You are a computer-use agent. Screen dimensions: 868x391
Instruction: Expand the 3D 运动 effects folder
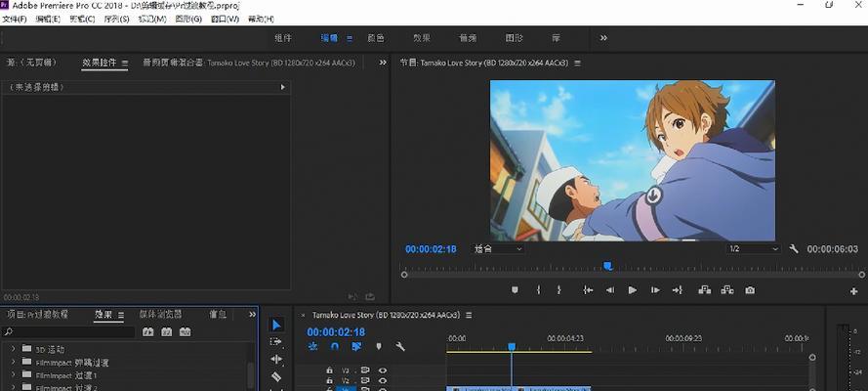click(14, 349)
